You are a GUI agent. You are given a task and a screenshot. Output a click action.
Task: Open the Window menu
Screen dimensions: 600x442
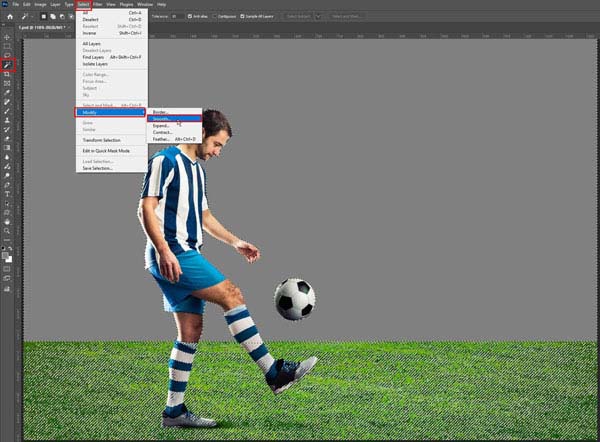click(145, 5)
